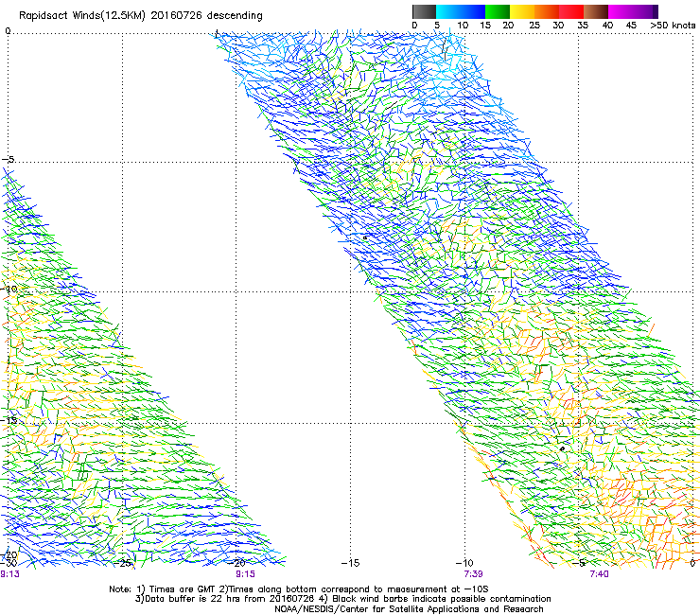700x615 pixels.
Task: Click the red 30-35 knots color segment
Action: click(571, 11)
